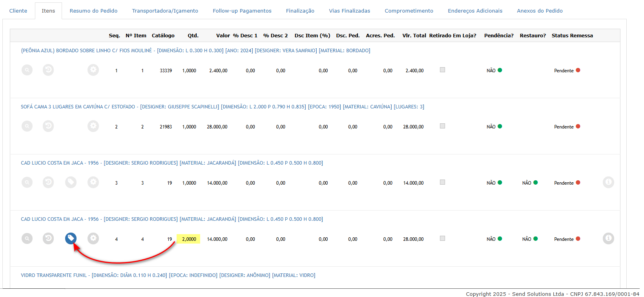Click the history icon on the item 4 row
Viewport: 644px width, 297px height.
click(x=48, y=238)
